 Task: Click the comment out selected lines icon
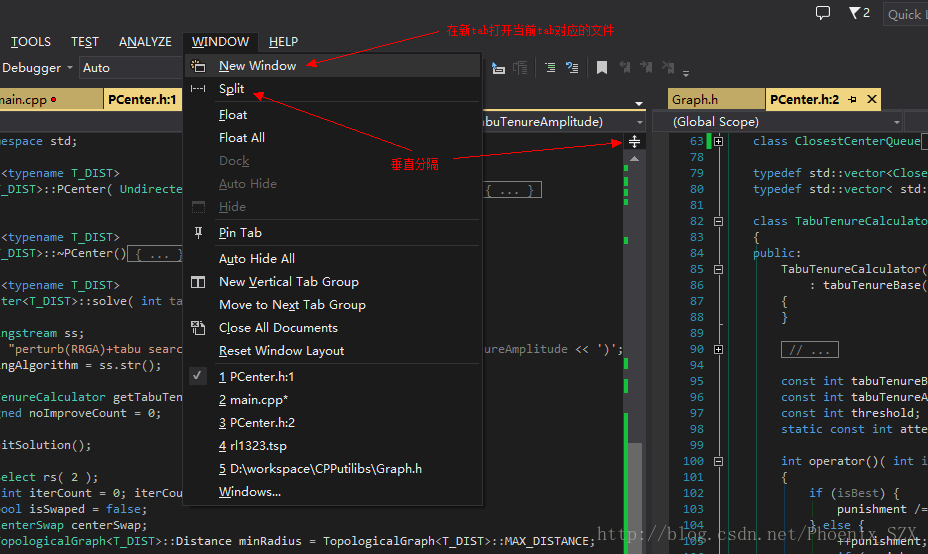click(550, 67)
